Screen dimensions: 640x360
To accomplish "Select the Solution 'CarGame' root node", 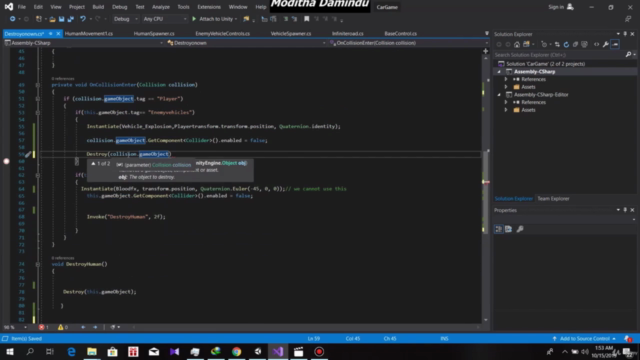I will [x=545, y=64].
